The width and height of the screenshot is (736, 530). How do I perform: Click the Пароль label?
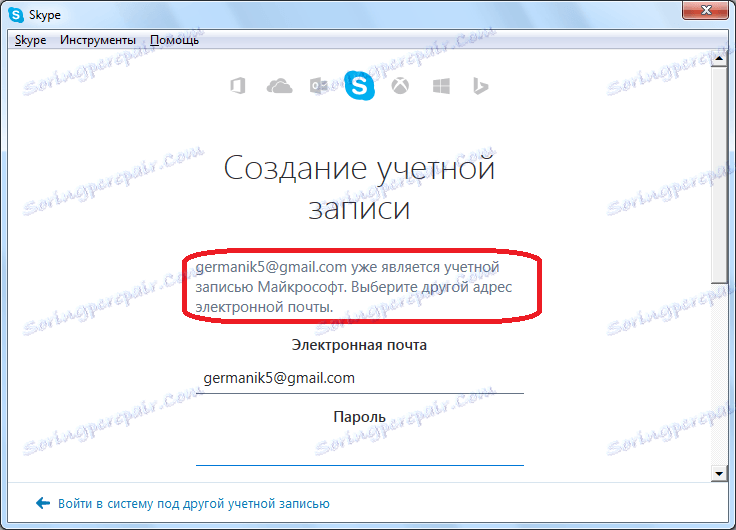pyautogui.click(x=360, y=416)
